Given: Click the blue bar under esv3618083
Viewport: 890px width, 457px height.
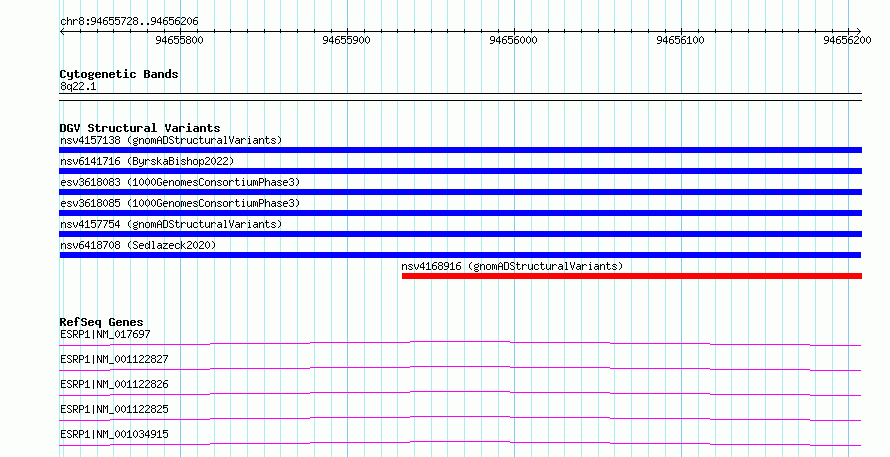Looking at the screenshot, I should pyautogui.click(x=460, y=192).
